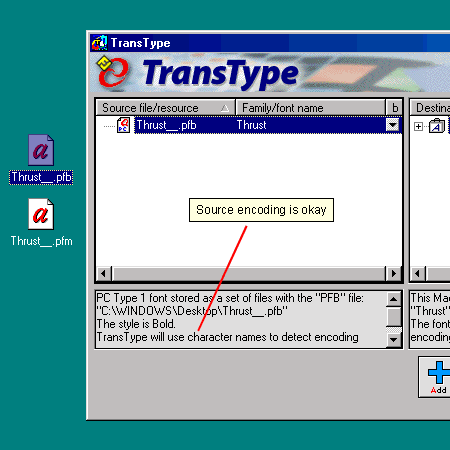Click the PC font icon beside Thrust__.pfb
The width and height of the screenshot is (450, 450).
tap(123, 125)
